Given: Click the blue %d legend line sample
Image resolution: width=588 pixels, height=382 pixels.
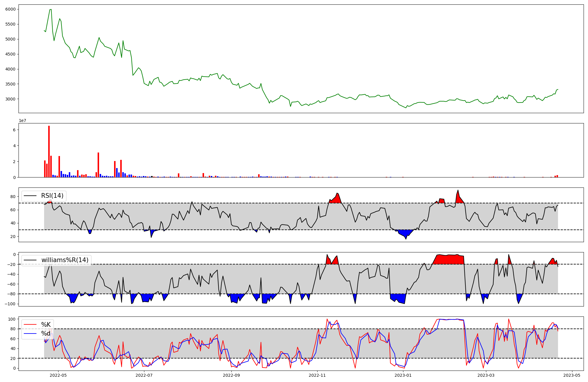Looking at the screenshot, I should [30, 334].
